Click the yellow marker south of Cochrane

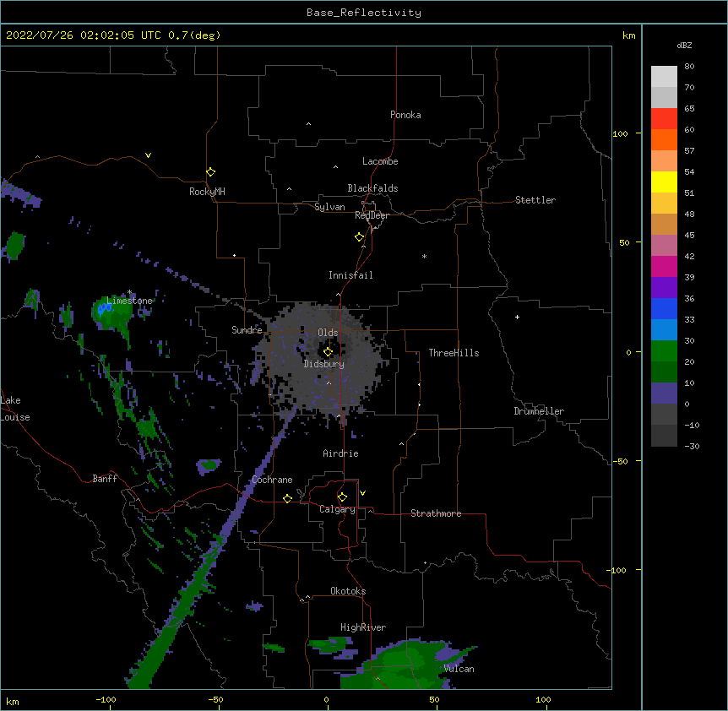[287, 498]
